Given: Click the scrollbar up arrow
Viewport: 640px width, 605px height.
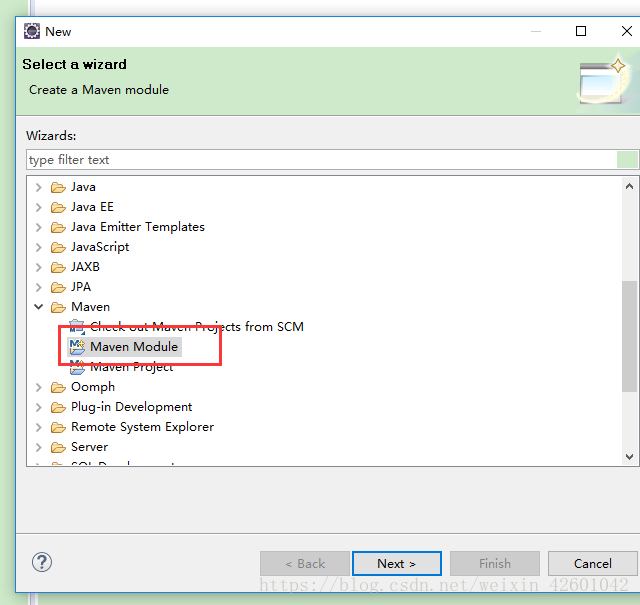Looking at the screenshot, I should point(629,187).
